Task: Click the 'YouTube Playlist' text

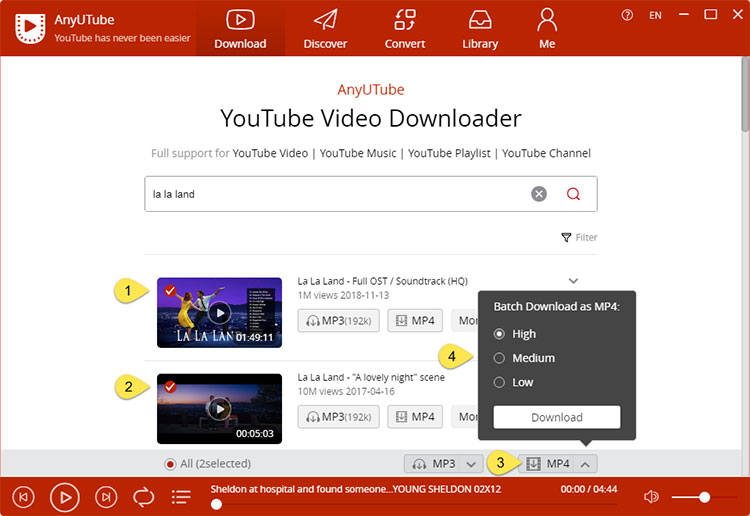Action: [449, 154]
